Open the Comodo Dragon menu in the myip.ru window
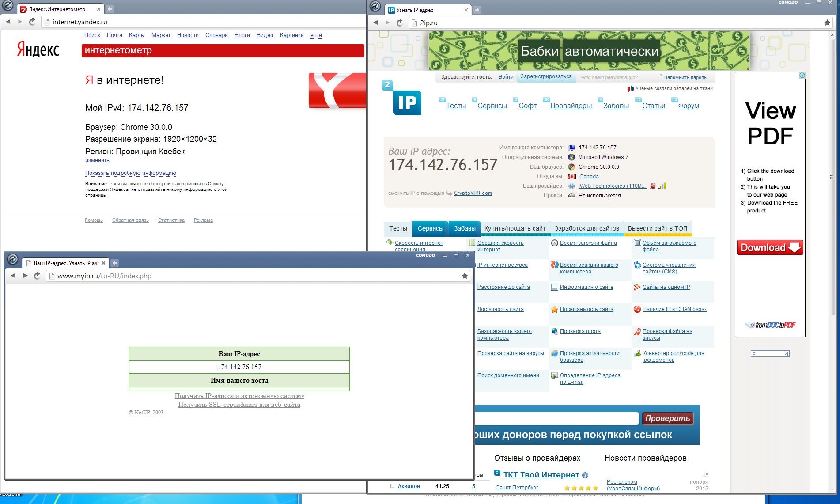Image resolution: width=840 pixels, height=504 pixels. pos(12,259)
